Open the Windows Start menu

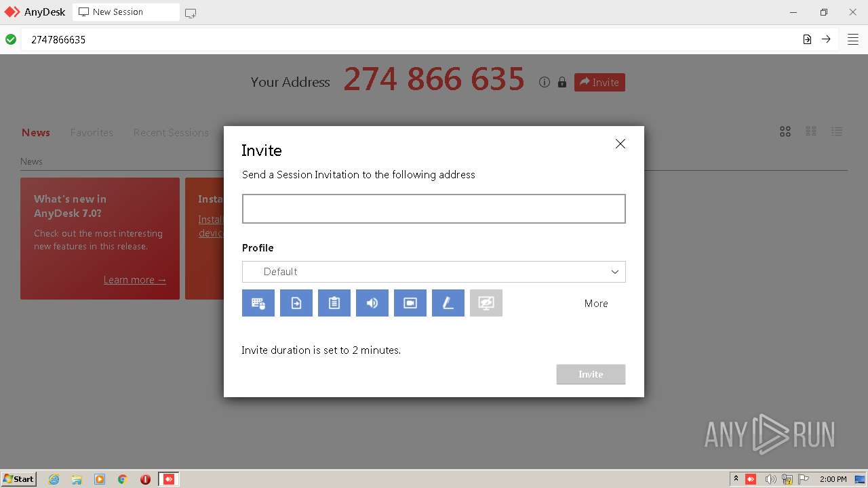(x=19, y=479)
